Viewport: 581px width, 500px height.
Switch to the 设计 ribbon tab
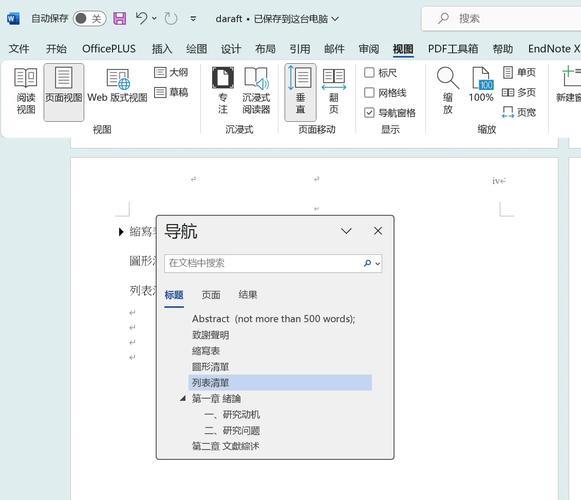pyautogui.click(x=231, y=49)
